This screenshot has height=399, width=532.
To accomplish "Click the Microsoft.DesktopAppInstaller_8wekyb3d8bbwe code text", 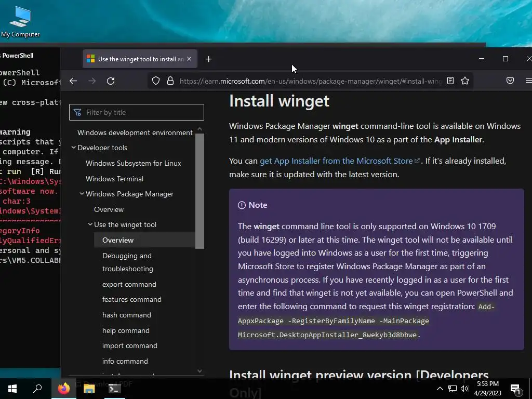I will [327, 335].
